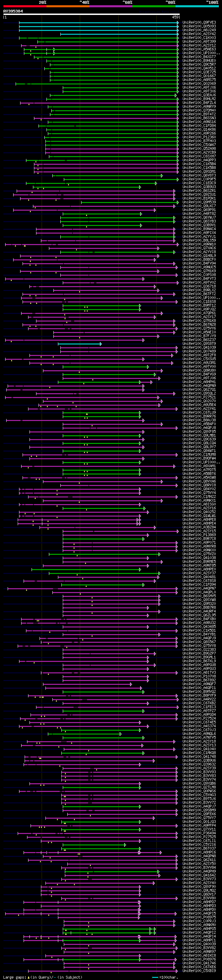Select hit label UniRef100_Q9M539
Image resolution: width=222 pixels, height=980 pixels.
pos(199,202)
